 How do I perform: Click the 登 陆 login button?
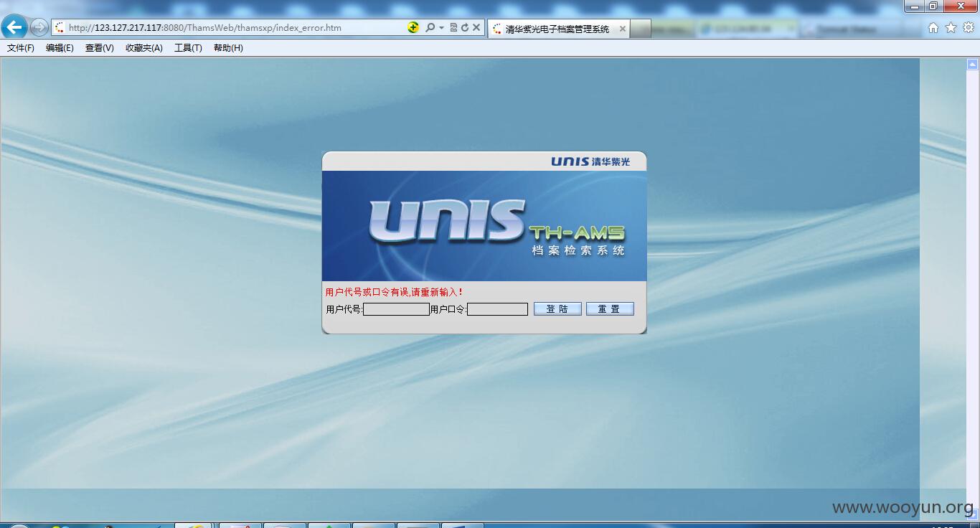tap(557, 308)
